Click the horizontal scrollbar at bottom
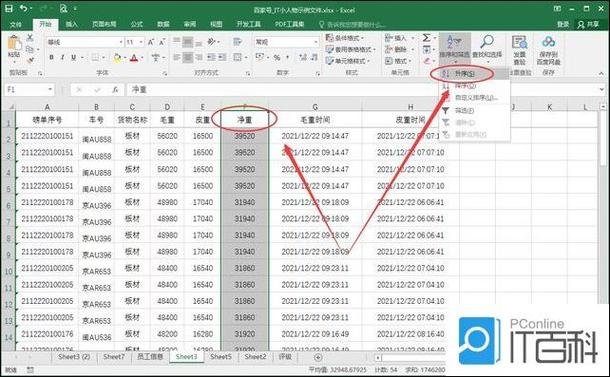Screen dimensions: 610x377 pyautogui.click(x=410, y=358)
